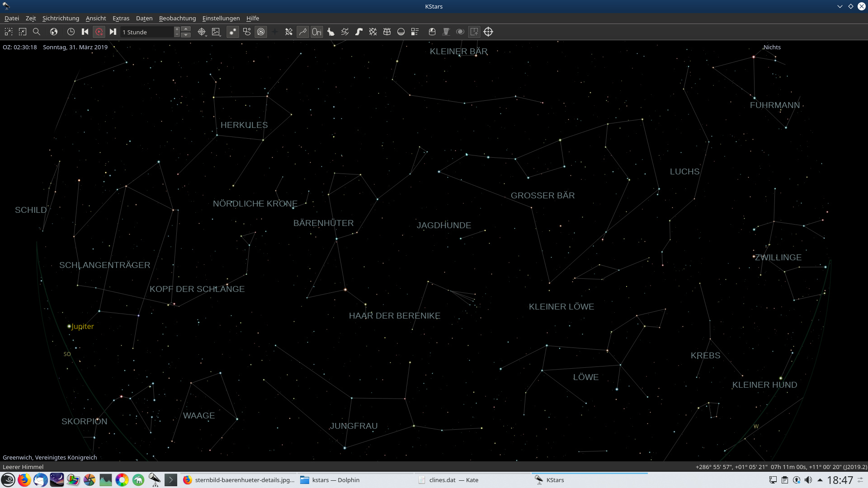Click the zoom out toolbar icon
Image resolution: width=868 pixels, height=488 pixels.
pos(23,32)
